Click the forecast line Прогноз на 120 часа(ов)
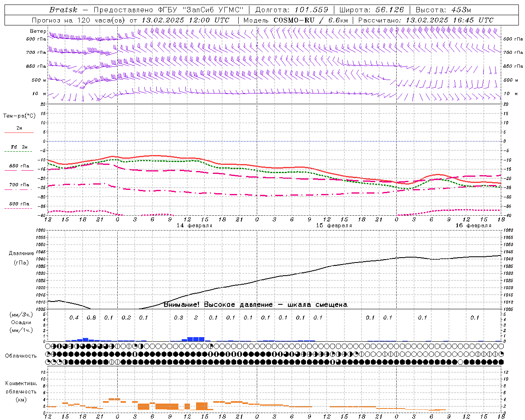This screenshot has height=420, width=525. pyautogui.click(x=79, y=20)
